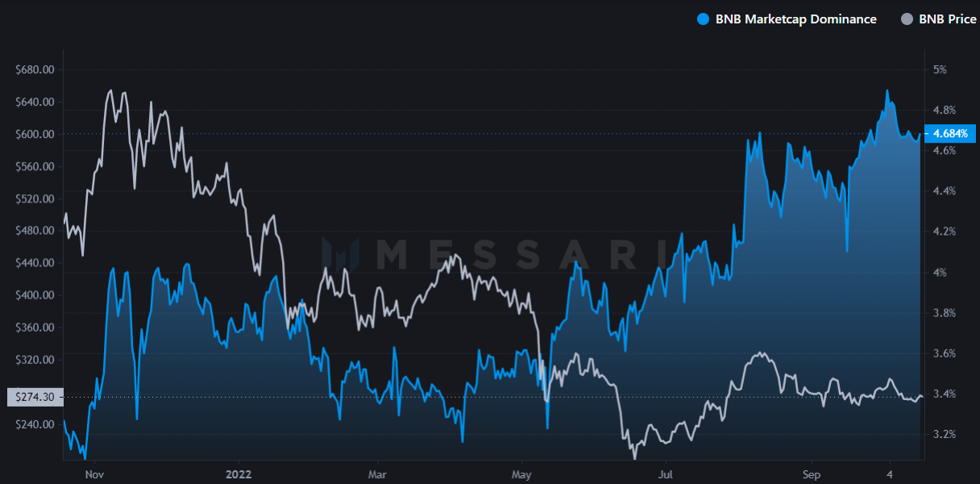This screenshot has width=980, height=484.
Task: Click the 3.2% dominance axis label
Action: click(945, 434)
